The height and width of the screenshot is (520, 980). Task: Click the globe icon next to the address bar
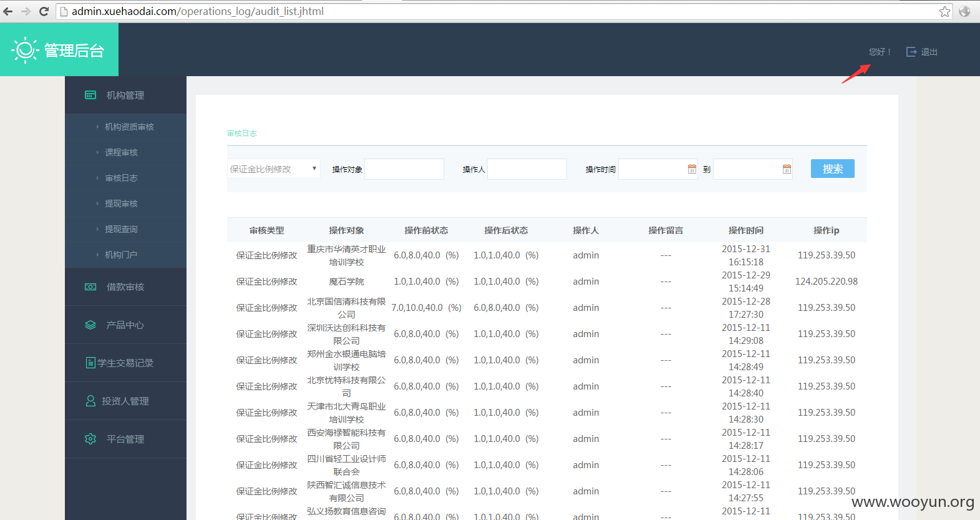click(x=964, y=11)
